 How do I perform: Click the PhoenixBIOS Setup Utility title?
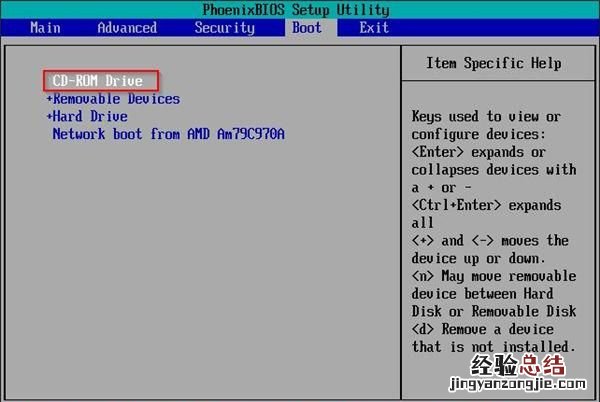(299, 9)
